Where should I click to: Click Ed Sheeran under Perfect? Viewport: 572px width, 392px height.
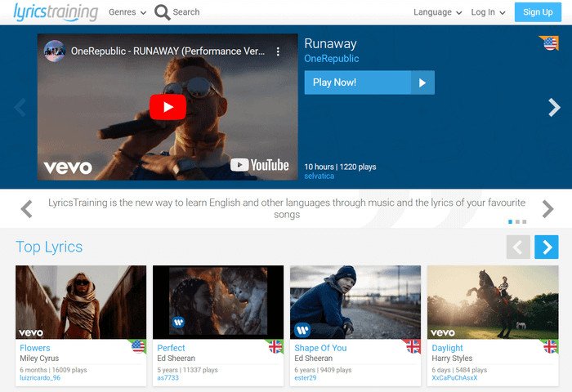[x=177, y=359]
